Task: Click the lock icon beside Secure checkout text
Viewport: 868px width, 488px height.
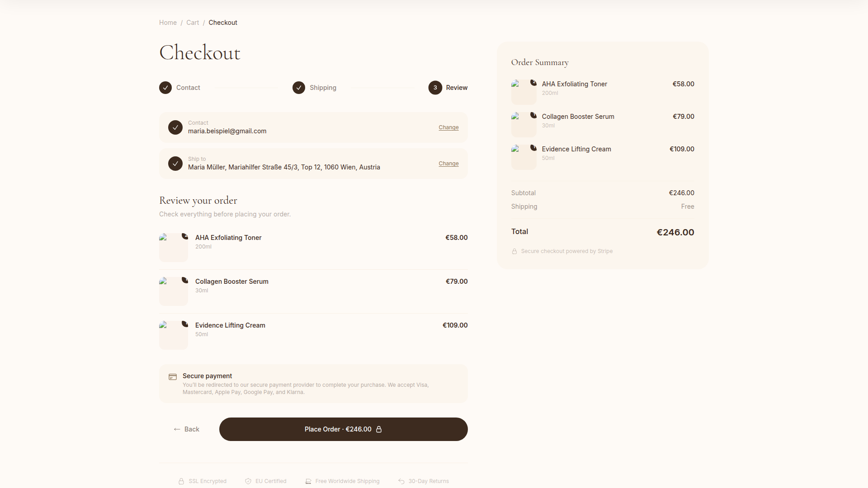Action: point(514,251)
